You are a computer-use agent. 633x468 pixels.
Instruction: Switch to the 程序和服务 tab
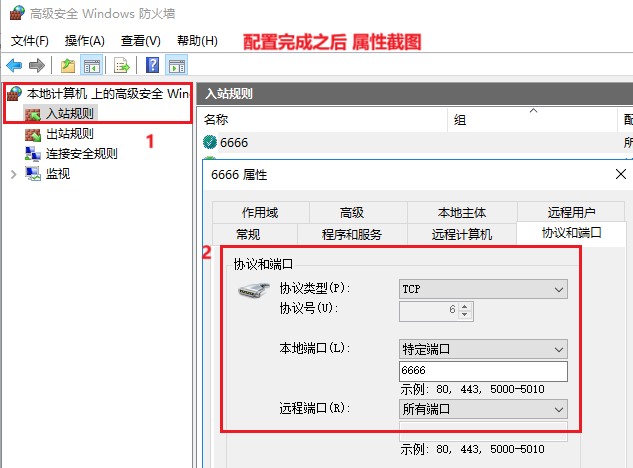[352, 234]
